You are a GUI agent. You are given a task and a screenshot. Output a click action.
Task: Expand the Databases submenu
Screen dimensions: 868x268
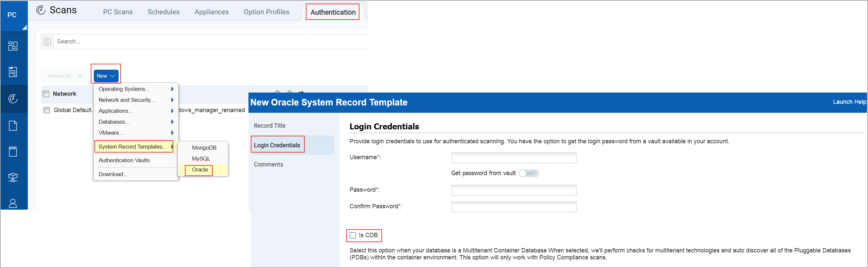(114, 121)
